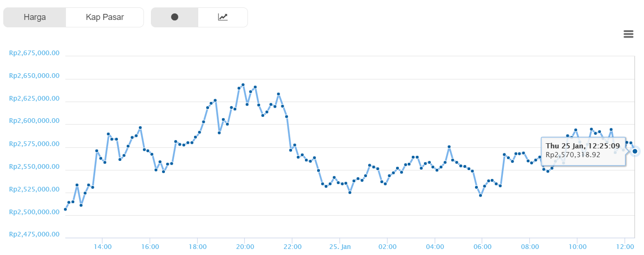The width and height of the screenshot is (644, 255).
Task: Switch to the line chart style icon
Action: (x=223, y=17)
